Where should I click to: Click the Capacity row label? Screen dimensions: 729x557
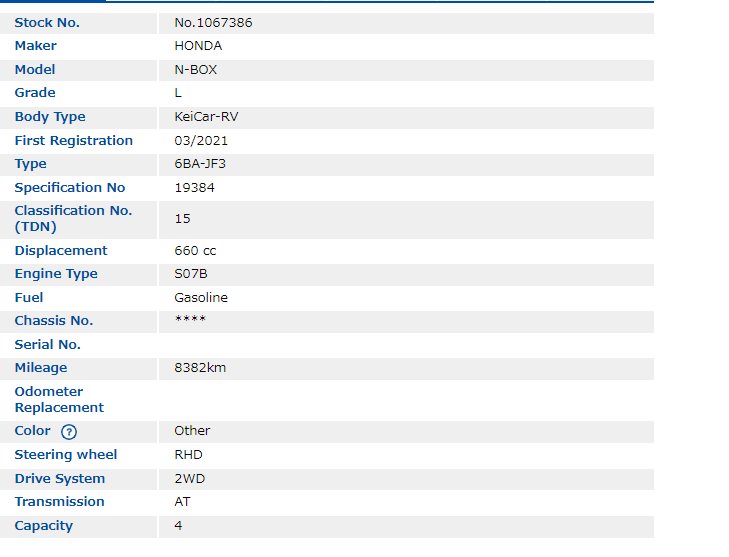coord(44,526)
